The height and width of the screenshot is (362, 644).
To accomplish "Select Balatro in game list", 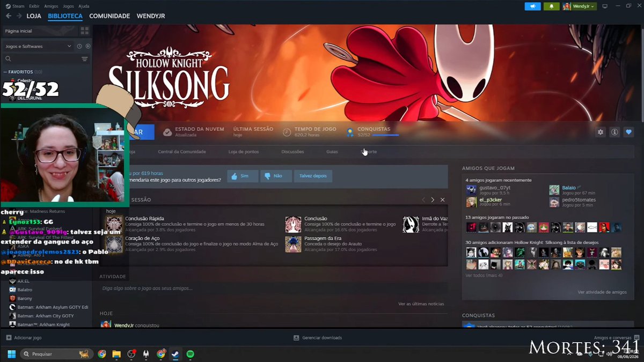I will pyautogui.click(x=25, y=290).
